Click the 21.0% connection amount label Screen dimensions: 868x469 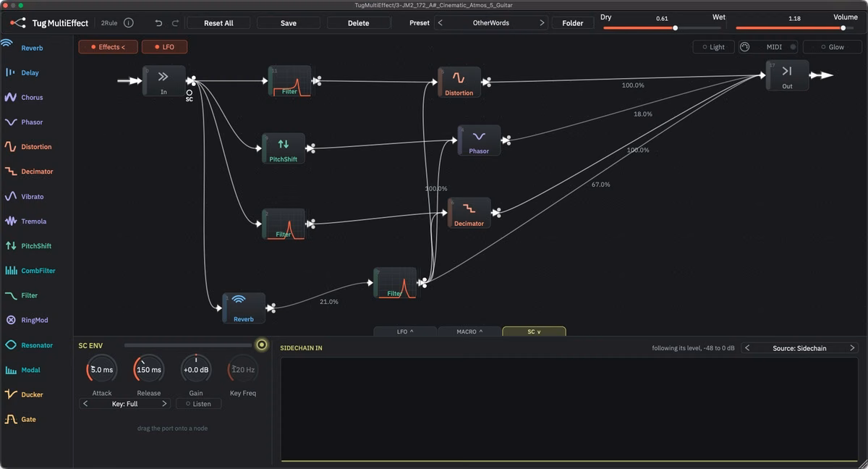pyautogui.click(x=329, y=302)
